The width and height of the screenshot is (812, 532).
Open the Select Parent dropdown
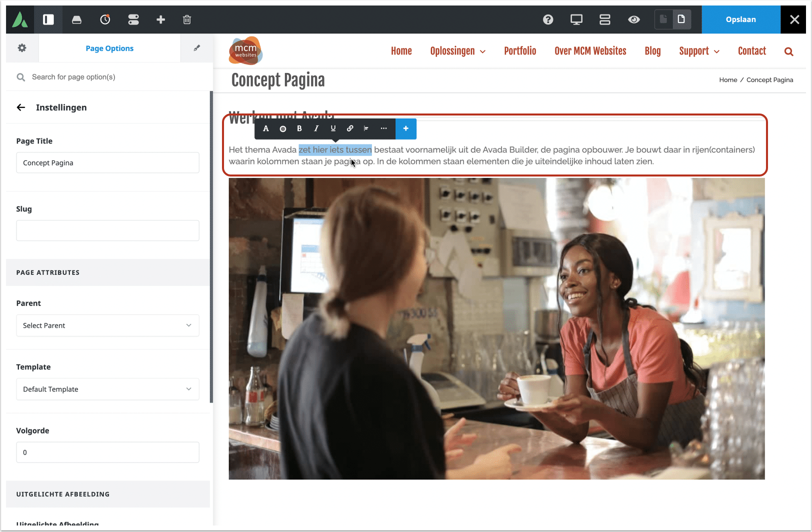107,325
